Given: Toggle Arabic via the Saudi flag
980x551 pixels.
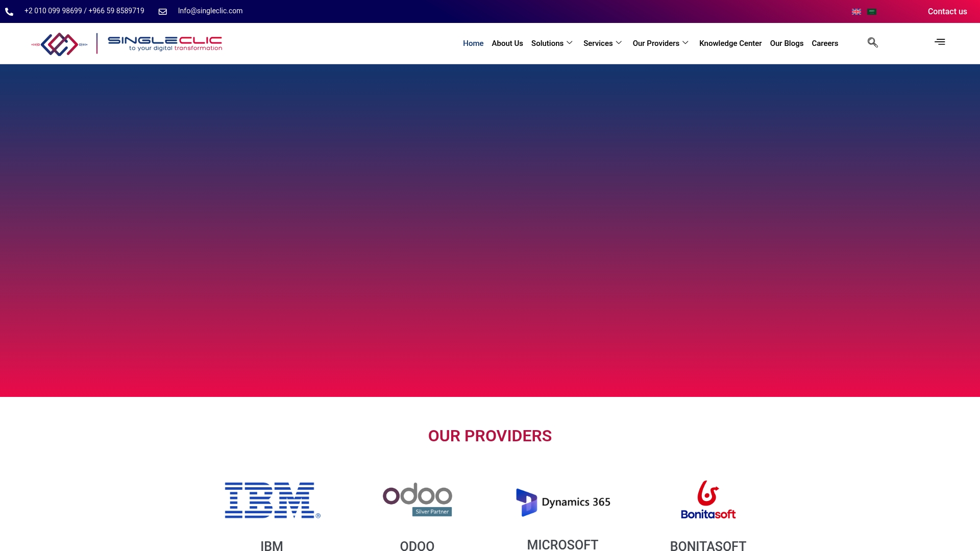Looking at the screenshot, I should point(872,11).
